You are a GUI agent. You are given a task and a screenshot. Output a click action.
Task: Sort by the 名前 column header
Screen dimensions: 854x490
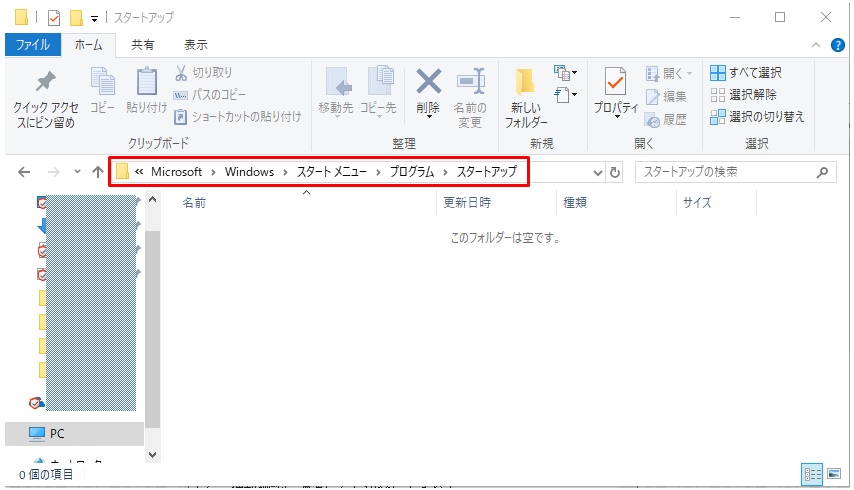[194, 203]
